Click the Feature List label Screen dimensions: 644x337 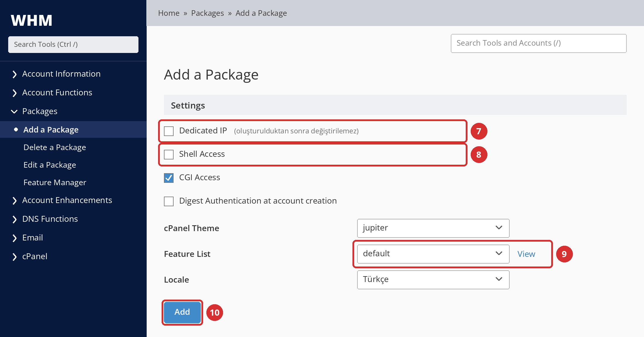coord(187,254)
